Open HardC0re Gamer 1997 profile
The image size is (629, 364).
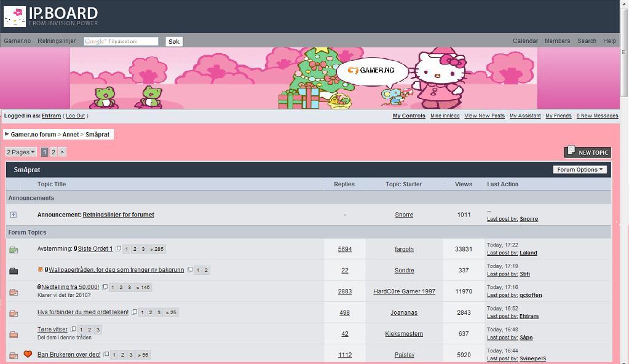coord(404,291)
